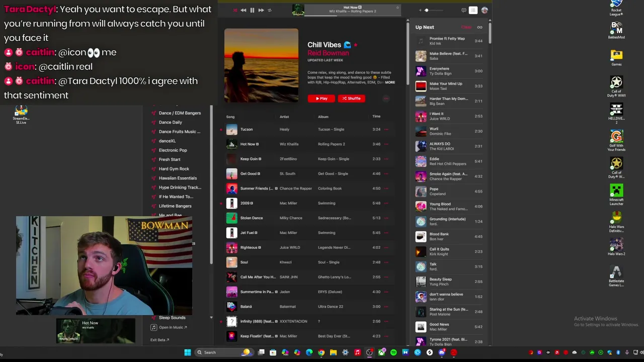Open the danceXL playlist
The width and height of the screenshot is (644, 362).
click(167, 141)
